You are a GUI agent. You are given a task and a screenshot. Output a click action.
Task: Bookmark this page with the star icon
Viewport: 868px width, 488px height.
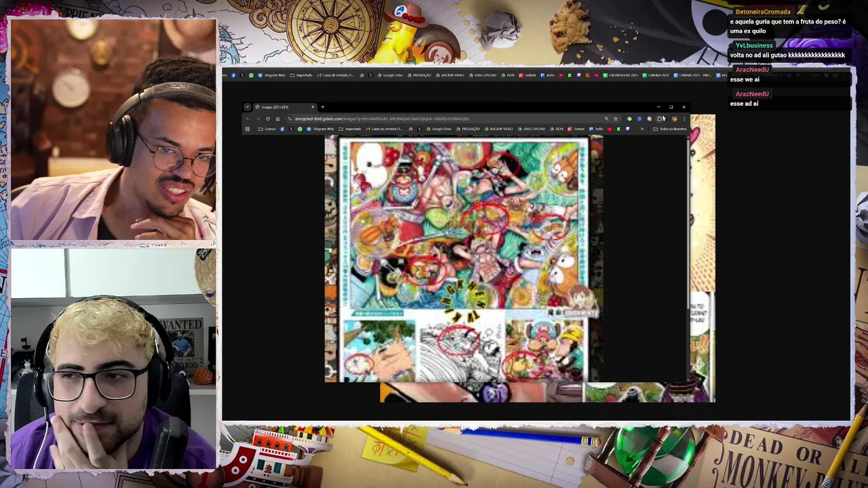point(616,119)
